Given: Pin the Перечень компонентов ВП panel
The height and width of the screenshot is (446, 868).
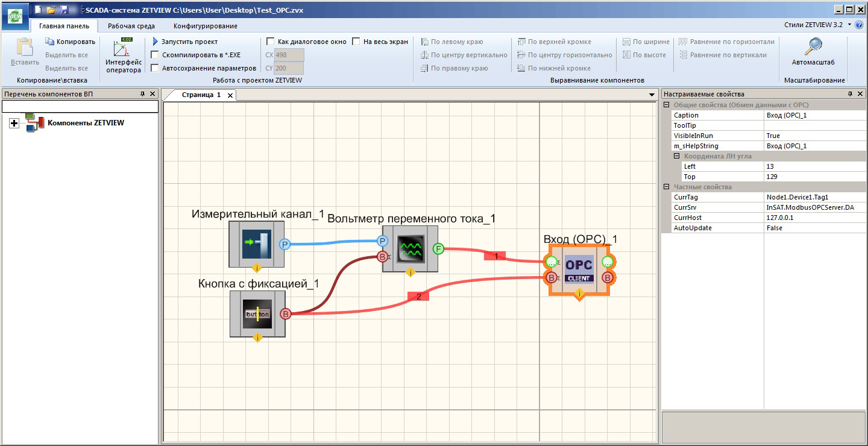Looking at the screenshot, I should (x=143, y=94).
